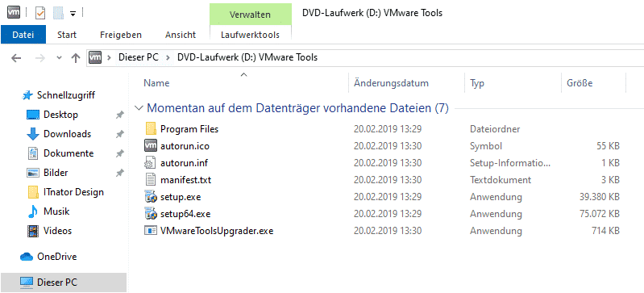Open the Customize Quick Access Toolbar dropdown

(73, 14)
